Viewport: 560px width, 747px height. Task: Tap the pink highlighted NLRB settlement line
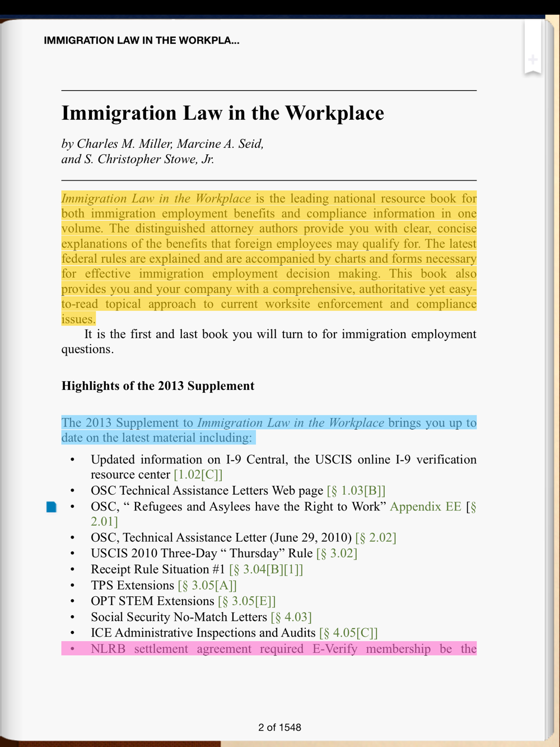(x=269, y=649)
